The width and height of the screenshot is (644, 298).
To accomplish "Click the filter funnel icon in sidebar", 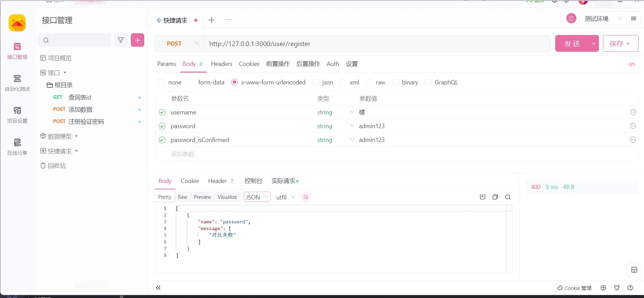I will tap(121, 40).
